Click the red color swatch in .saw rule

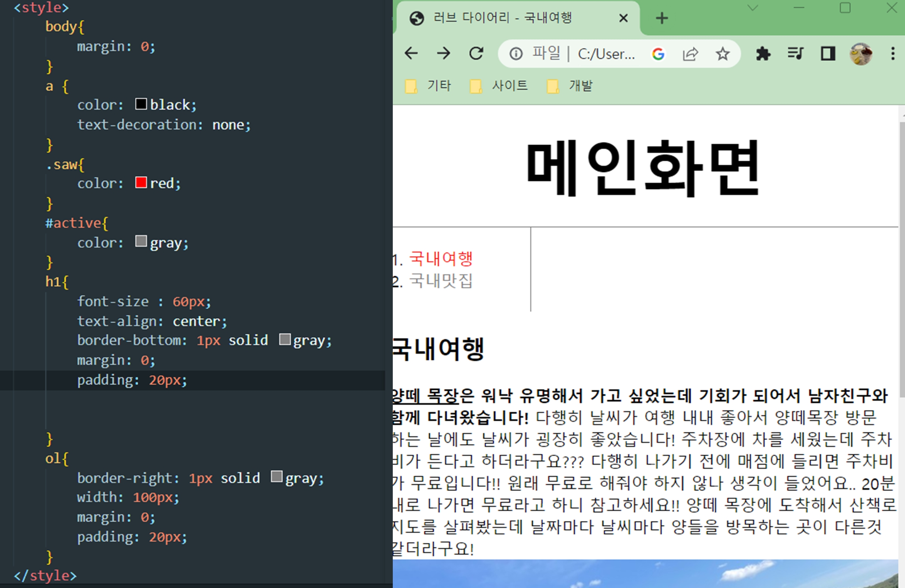[141, 183]
